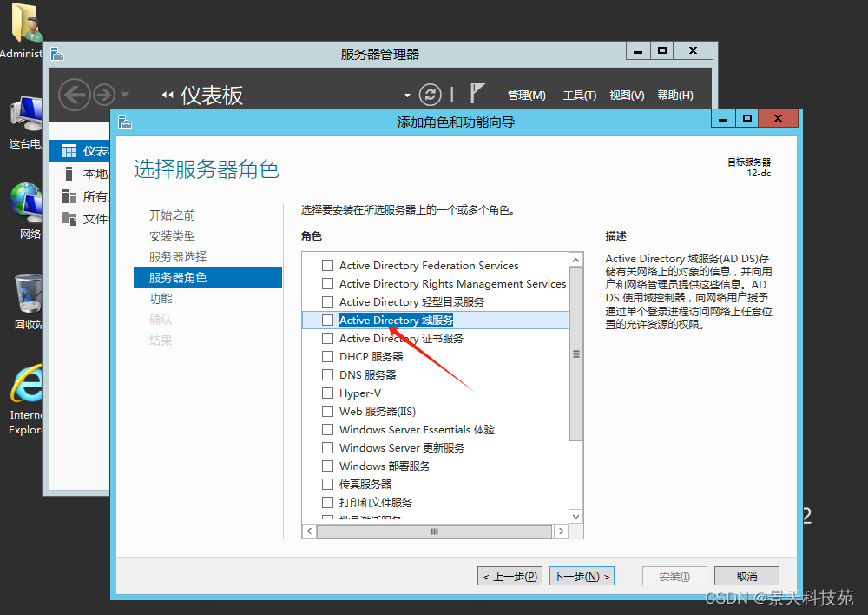This screenshot has height=615, width=868.
Task: Click the double chevron before 仪表板
Action: click(168, 96)
